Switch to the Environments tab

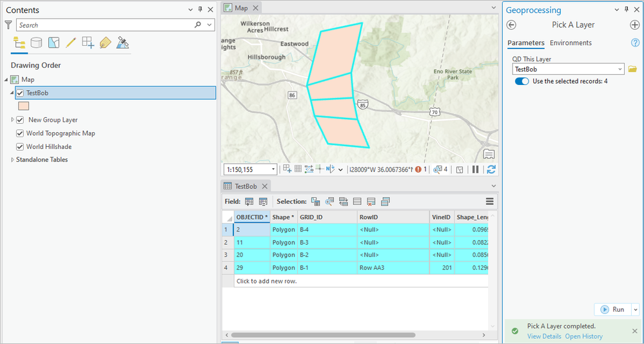[x=571, y=43]
